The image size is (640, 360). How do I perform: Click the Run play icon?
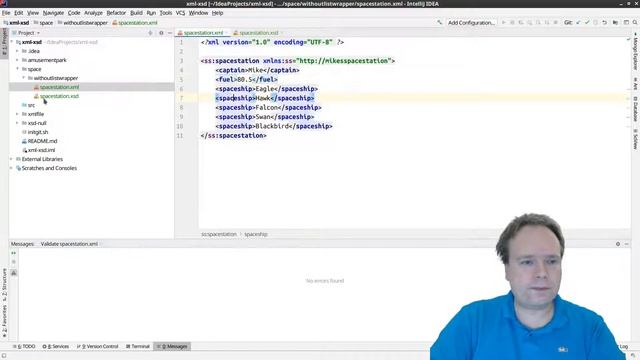click(x=503, y=22)
